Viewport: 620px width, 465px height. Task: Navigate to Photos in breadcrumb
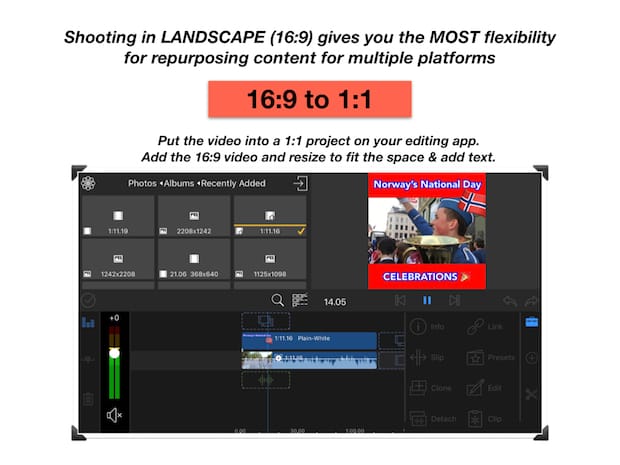pyautogui.click(x=144, y=184)
